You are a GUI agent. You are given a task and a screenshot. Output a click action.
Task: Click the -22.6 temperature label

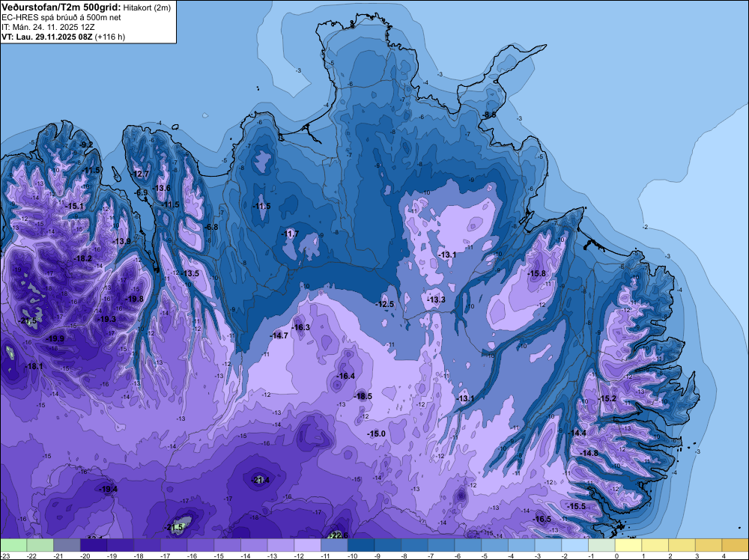[339, 535]
